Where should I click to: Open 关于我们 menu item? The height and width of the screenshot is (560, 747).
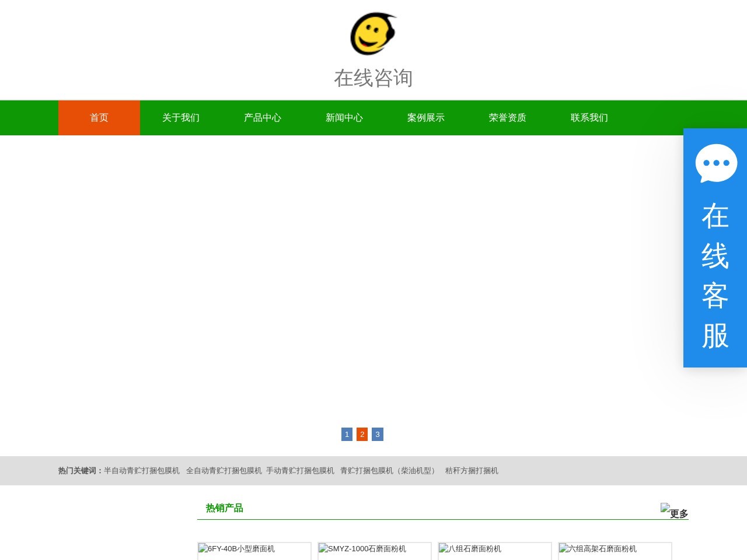(181, 118)
